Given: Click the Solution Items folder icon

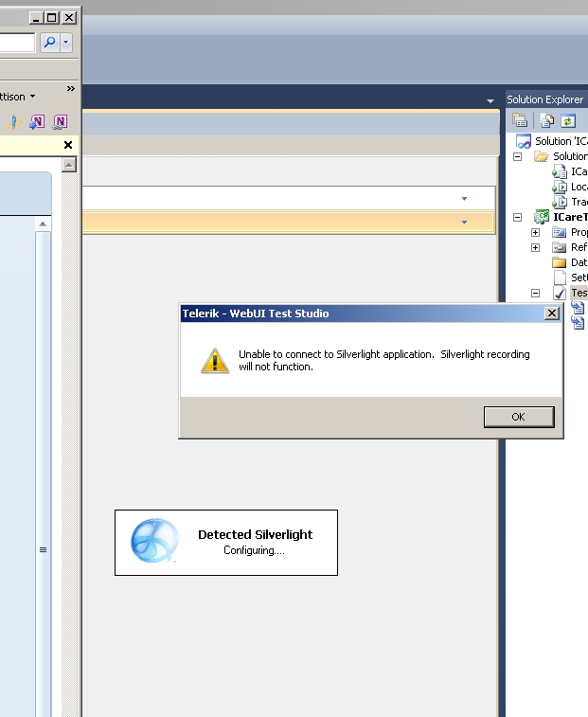Looking at the screenshot, I should [541, 156].
